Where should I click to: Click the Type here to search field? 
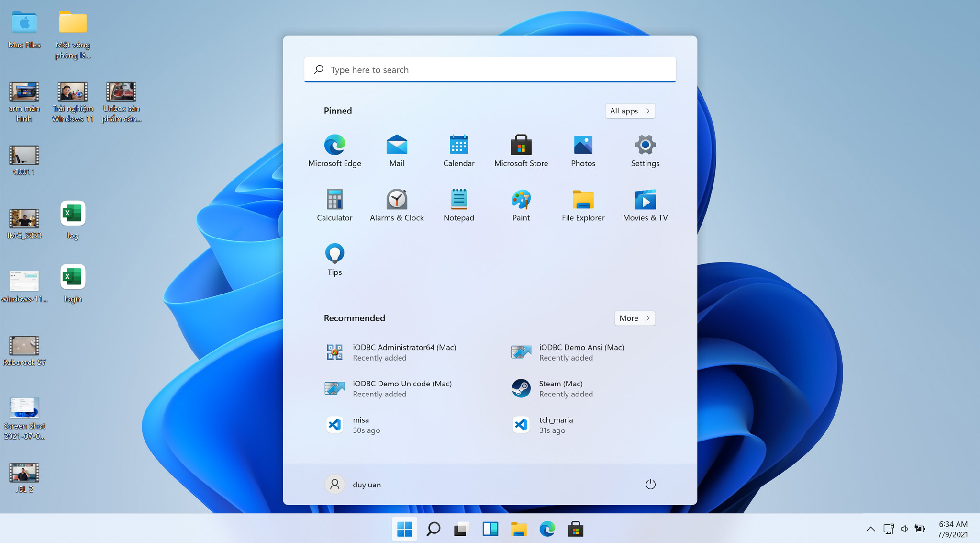click(x=490, y=70)
